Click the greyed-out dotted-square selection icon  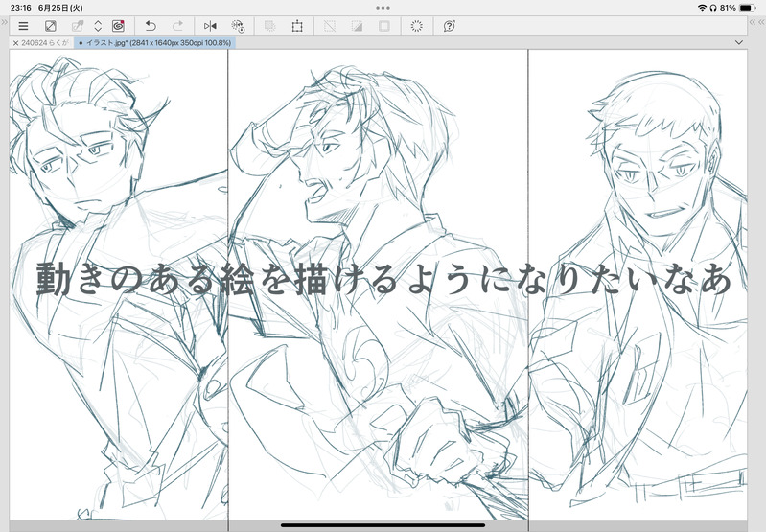point(269,26)
